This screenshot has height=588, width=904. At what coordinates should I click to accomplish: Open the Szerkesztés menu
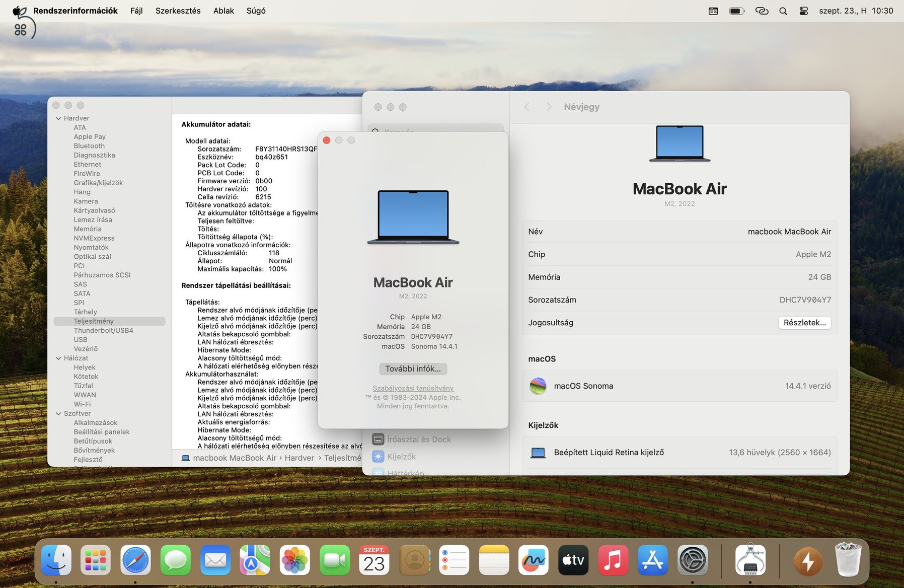coord(178,11)
